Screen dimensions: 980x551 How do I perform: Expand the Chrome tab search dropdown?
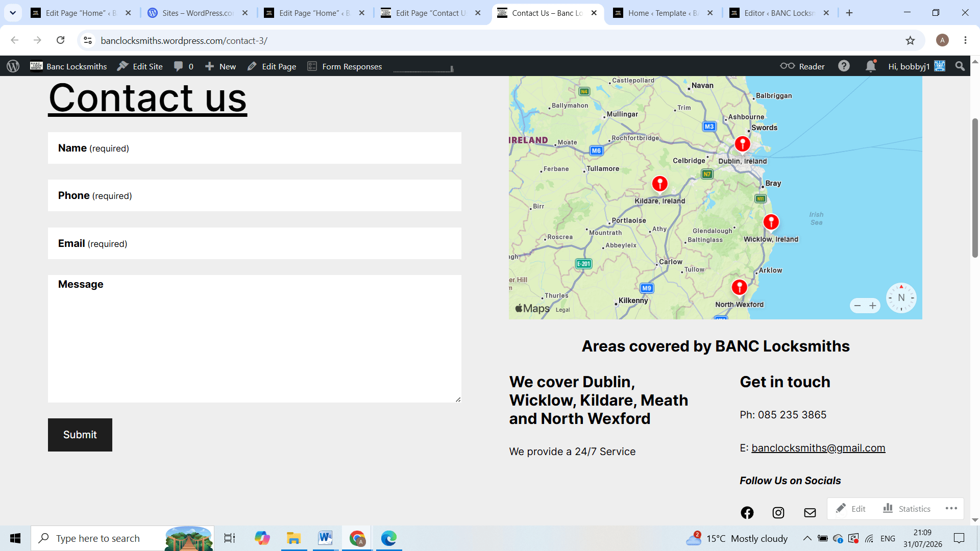[13, 13]
